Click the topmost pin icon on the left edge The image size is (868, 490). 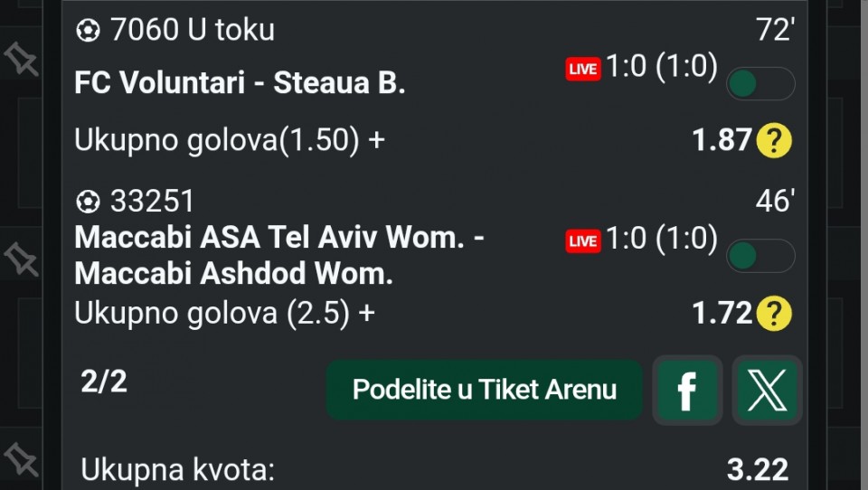point(21,60)
